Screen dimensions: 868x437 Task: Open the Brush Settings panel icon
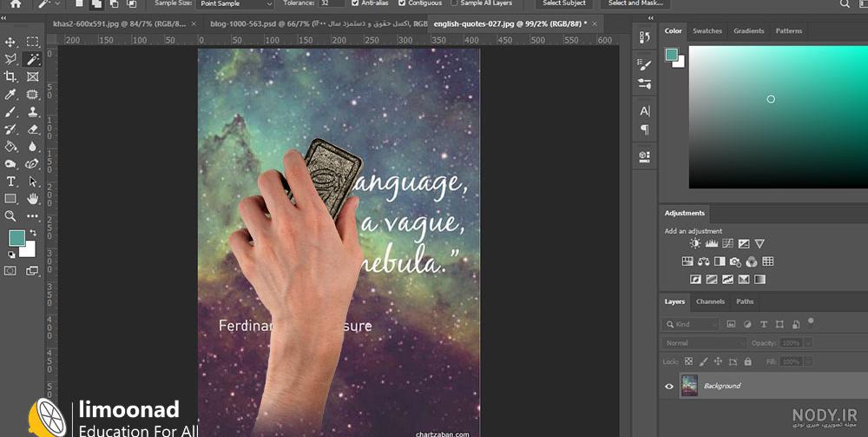tap(644, 65)
